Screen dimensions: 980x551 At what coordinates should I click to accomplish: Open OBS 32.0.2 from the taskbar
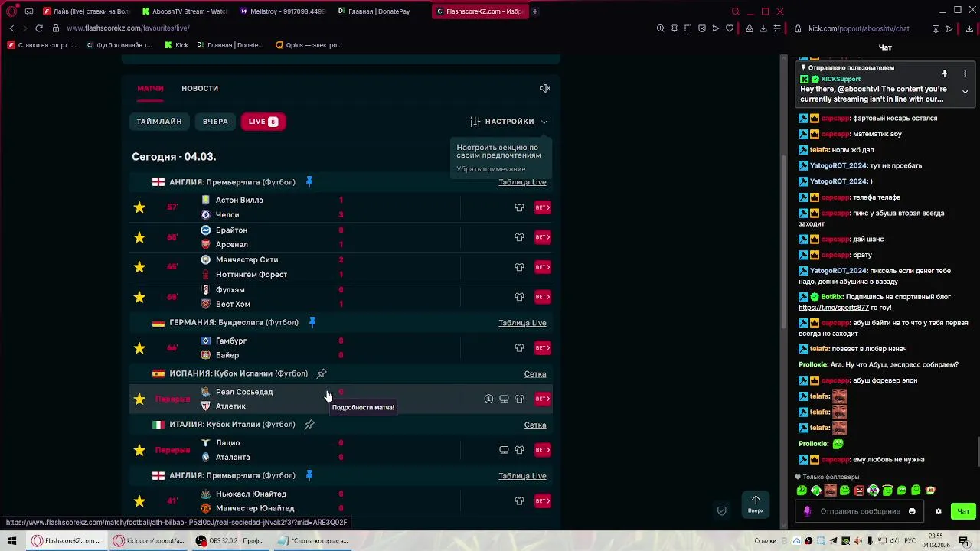230,540
